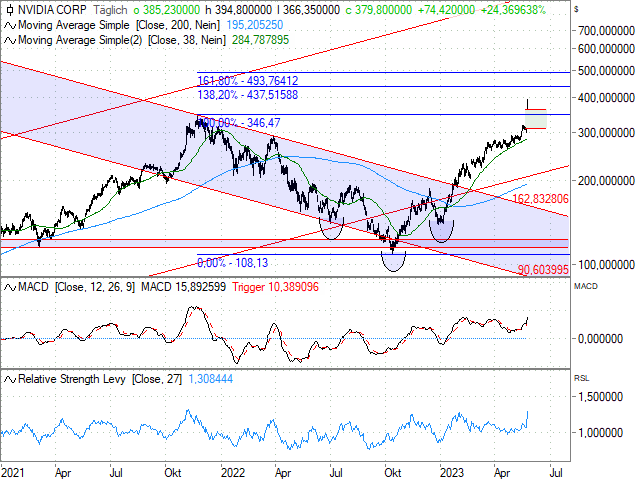Viewport: 640px width, 480px height.
Task: Click the line icon before Moving Average Simple [Close, 200]
Action: [10, 25]
